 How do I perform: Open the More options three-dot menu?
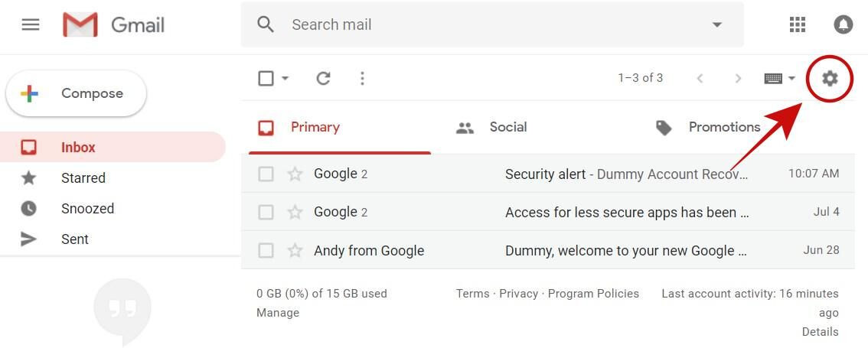pos(362,78)
